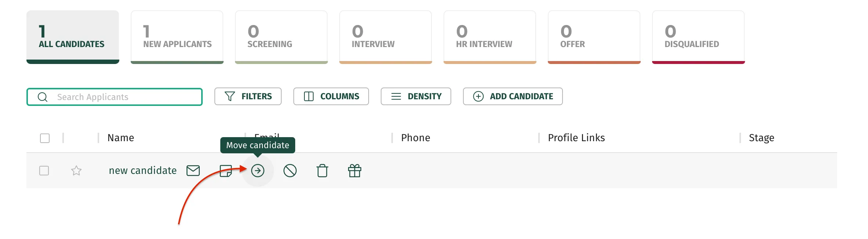Image resolution: width=868 pixels, height=239 pixels.
Task: Click the magnifier search icon
Action: pyautogui.click(x=43, y=97)
